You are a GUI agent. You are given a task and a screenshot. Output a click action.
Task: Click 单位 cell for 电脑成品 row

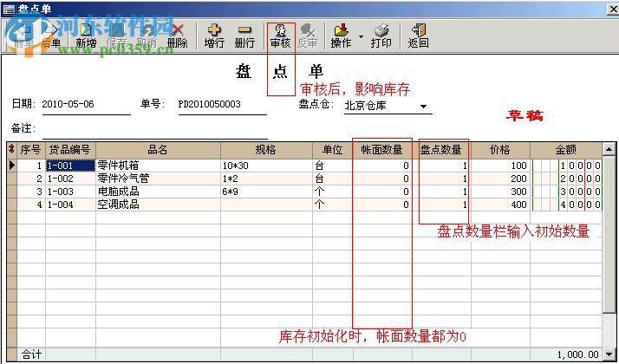coord(332,192)
